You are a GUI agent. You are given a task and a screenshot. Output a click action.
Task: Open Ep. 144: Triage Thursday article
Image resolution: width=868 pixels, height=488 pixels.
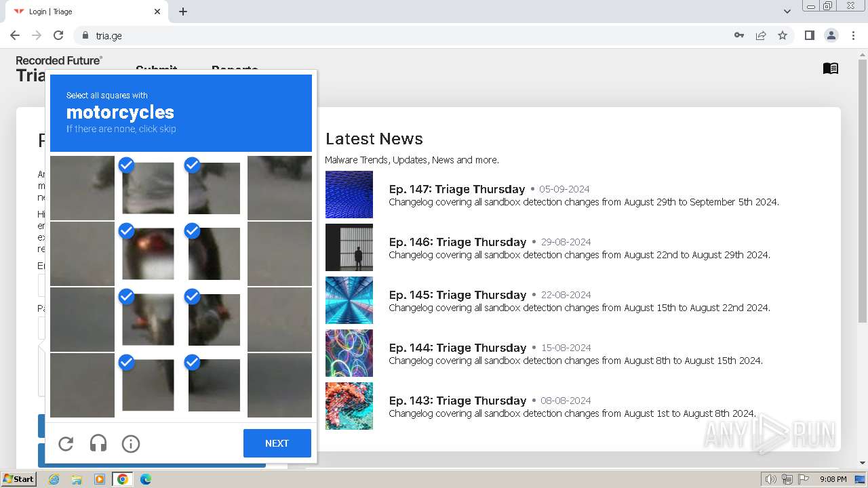tap(458, 348)
